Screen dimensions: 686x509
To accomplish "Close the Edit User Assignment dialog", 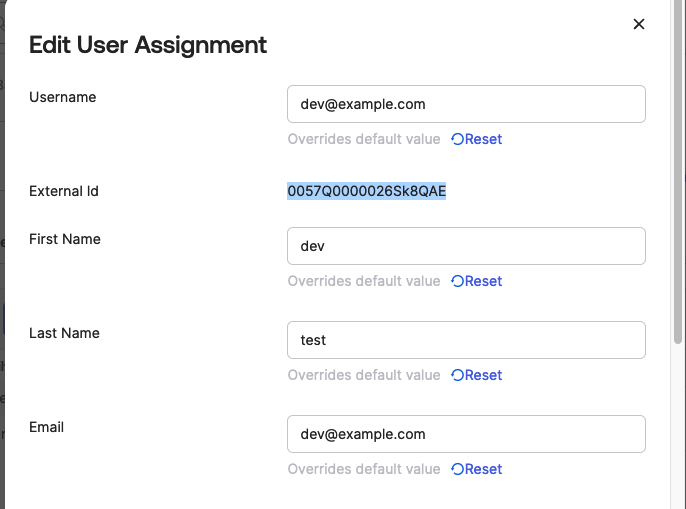I will [x=639, y=24].
